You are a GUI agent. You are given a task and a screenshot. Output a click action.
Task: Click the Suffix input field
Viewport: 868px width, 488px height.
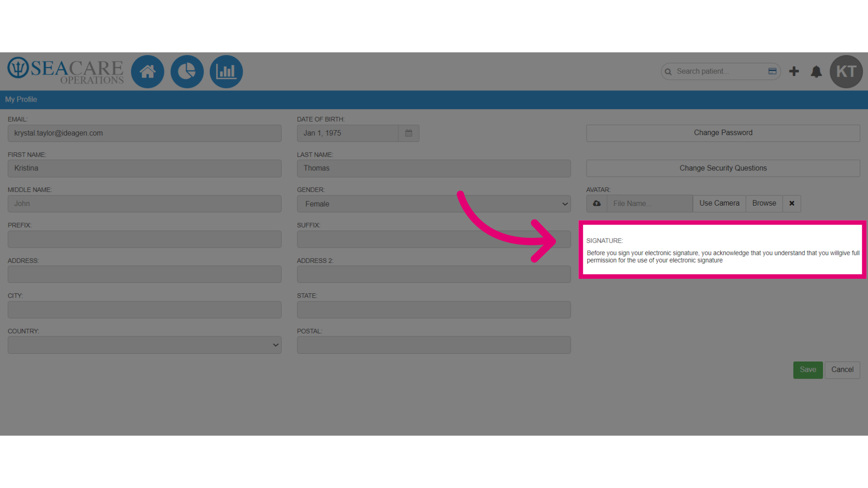click(x=434, y=239)
